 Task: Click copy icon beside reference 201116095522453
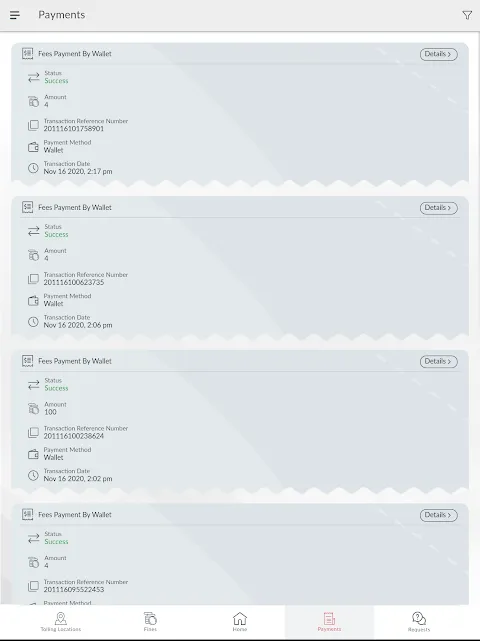[33, 586]
